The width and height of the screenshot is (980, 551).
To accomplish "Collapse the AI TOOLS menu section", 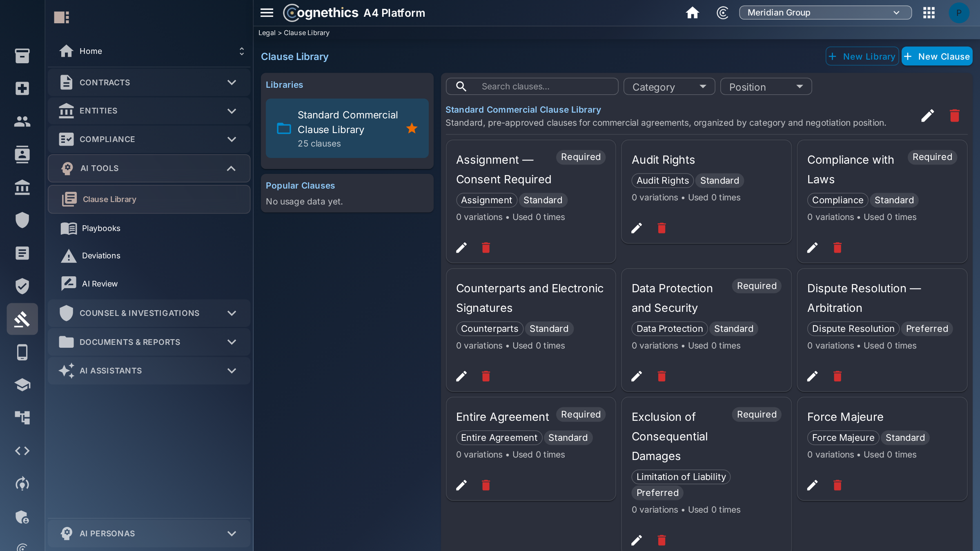I will (x=149, y=168).
